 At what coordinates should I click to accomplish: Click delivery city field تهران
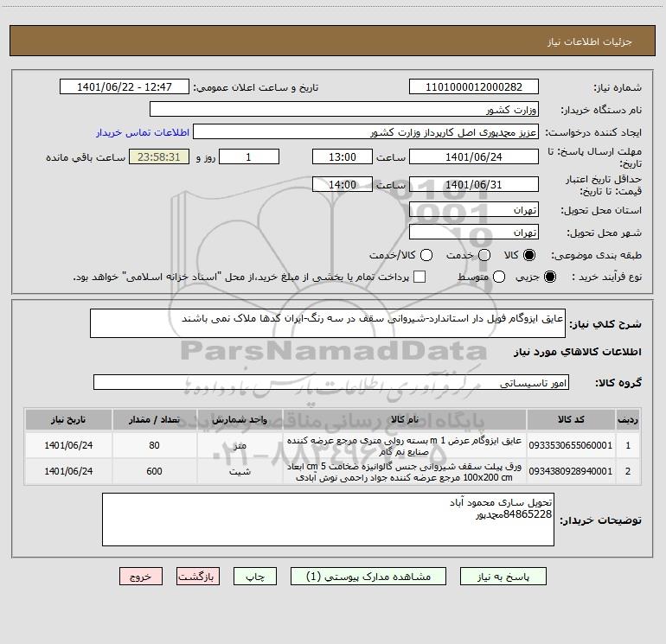coord(474,232)
